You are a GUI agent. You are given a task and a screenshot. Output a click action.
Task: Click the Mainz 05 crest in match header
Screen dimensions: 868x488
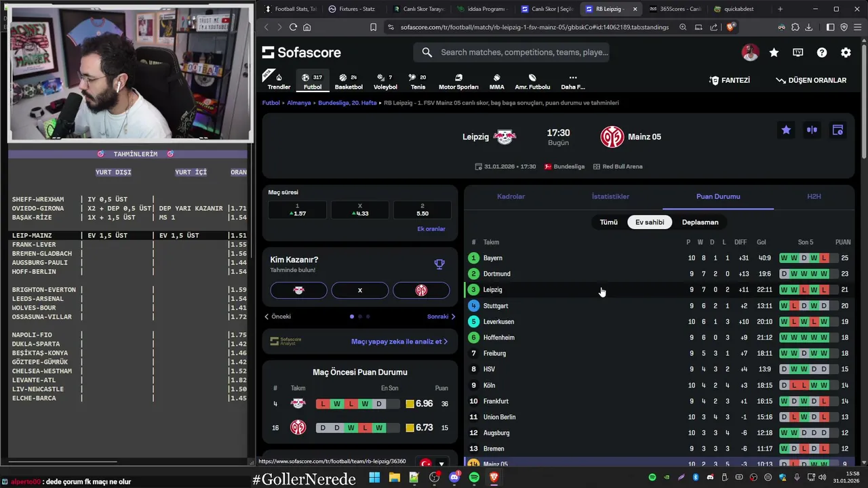612,137
